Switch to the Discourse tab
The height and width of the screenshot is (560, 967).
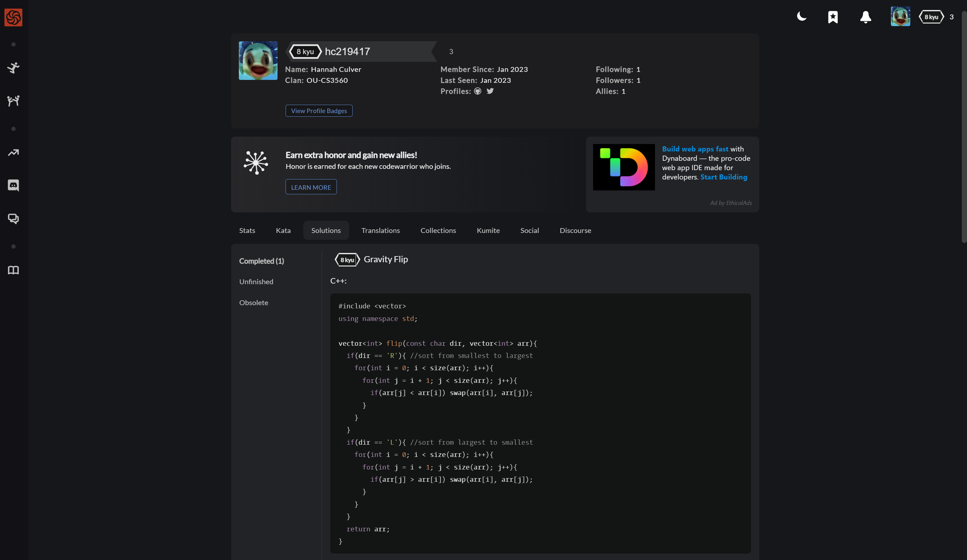tap(575, 230)
